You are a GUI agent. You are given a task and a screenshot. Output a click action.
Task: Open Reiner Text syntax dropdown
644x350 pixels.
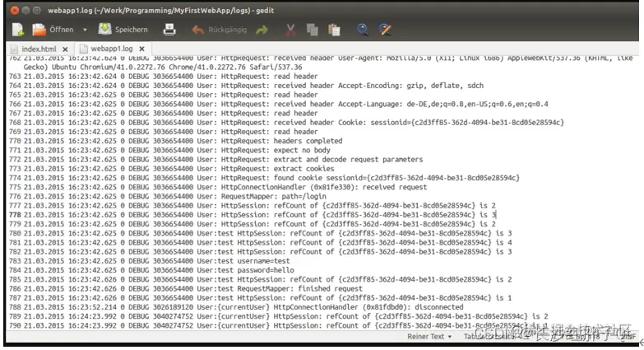pyautogui.click(x=429, y=337)
